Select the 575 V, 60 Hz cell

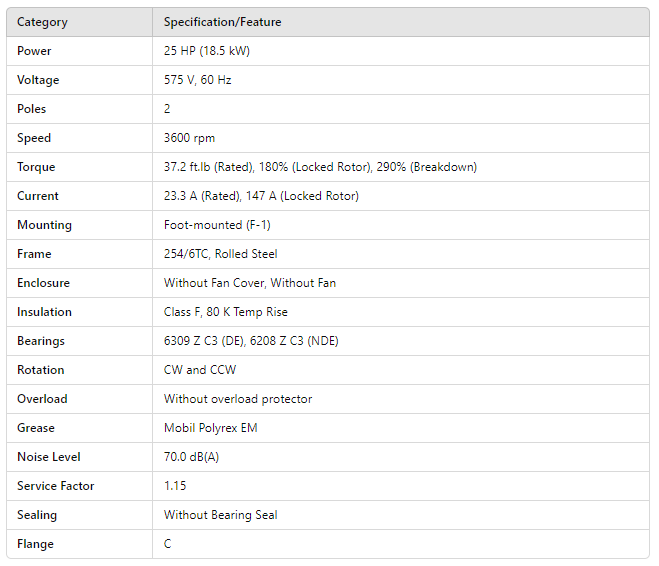(x=197, y=80)
